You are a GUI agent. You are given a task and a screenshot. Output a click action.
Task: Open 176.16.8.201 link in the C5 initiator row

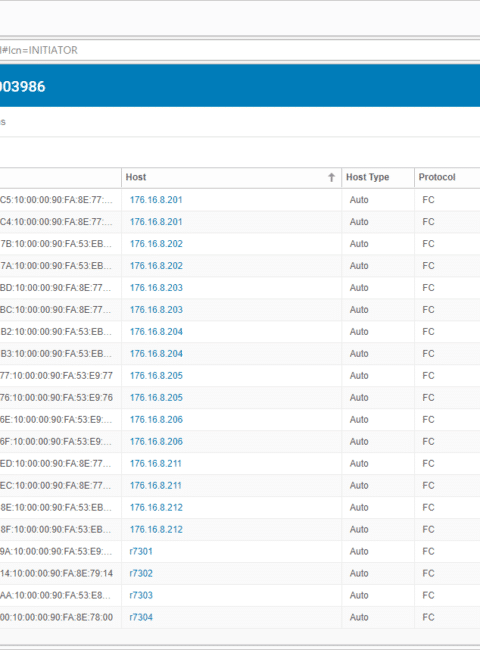pos(156,200)
